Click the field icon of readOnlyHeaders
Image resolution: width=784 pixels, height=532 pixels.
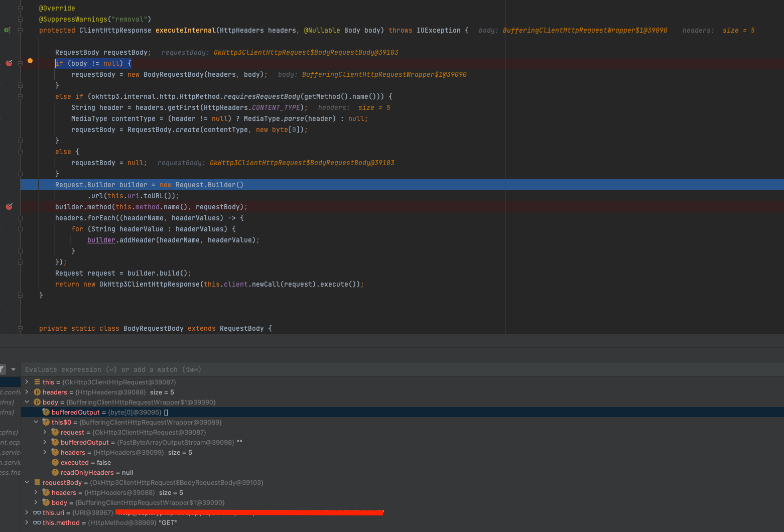55,472
